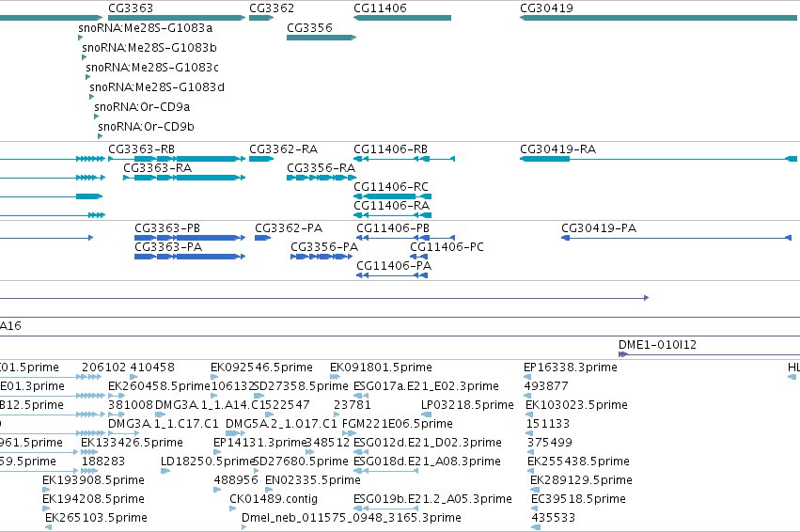Select snoRNA:Me28S-G1083a label
Image resolution: width=800 pixels, height=532 pixels.
tap(146, 27)
